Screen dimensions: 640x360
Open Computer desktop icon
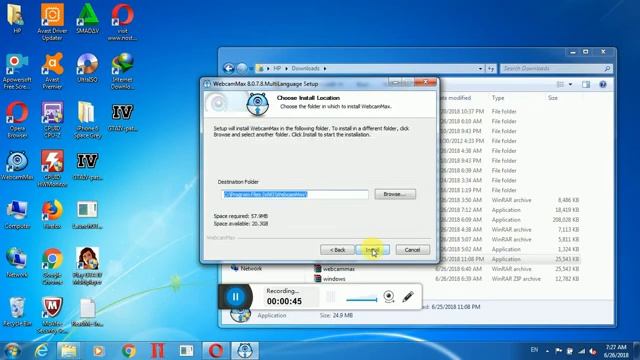coord(17,215)
